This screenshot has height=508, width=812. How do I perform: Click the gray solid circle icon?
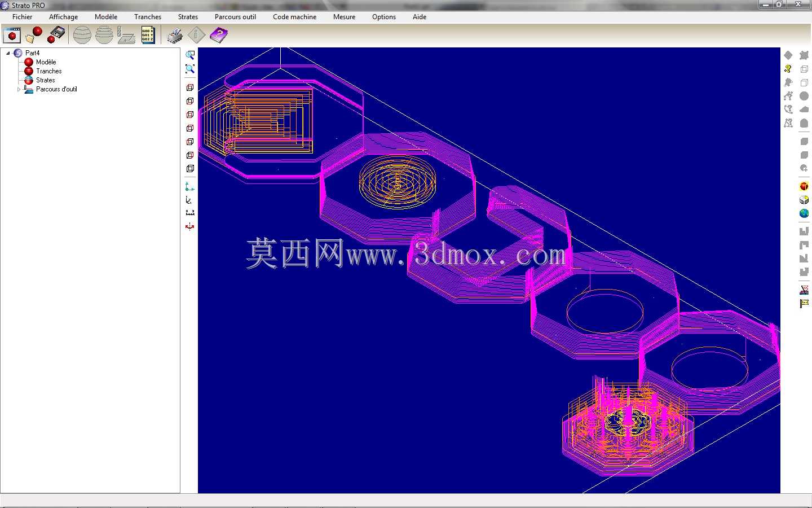click(x=804, y=96)
